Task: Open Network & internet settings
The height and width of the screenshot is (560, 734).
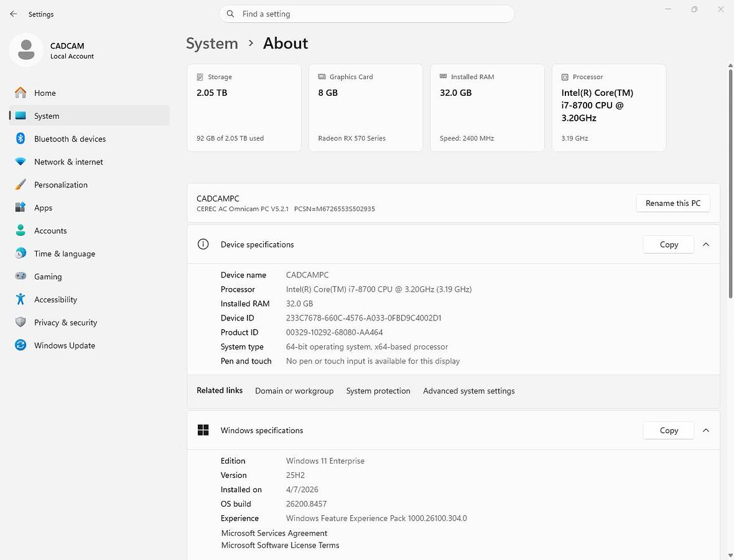Action: [90, 162]
